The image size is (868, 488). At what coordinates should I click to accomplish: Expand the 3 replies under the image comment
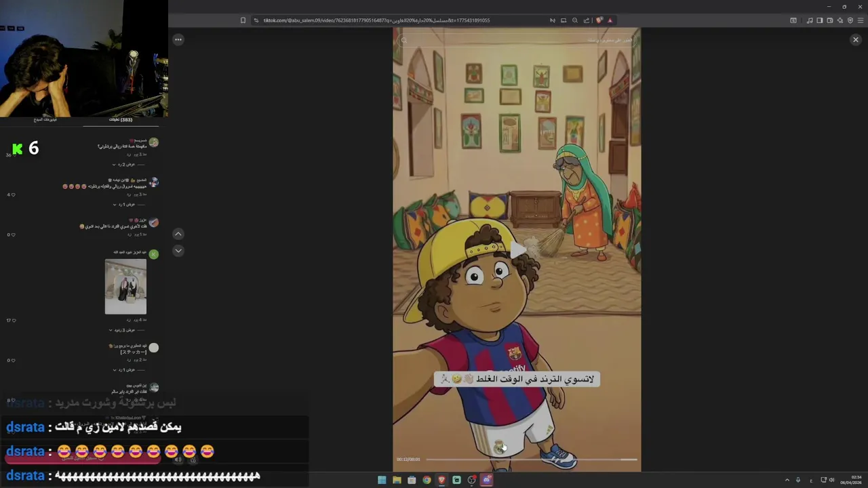point(123,330)
